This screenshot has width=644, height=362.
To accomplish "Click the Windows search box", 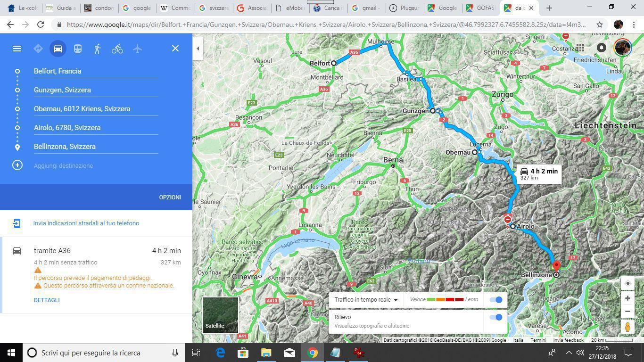I will 103,353.
